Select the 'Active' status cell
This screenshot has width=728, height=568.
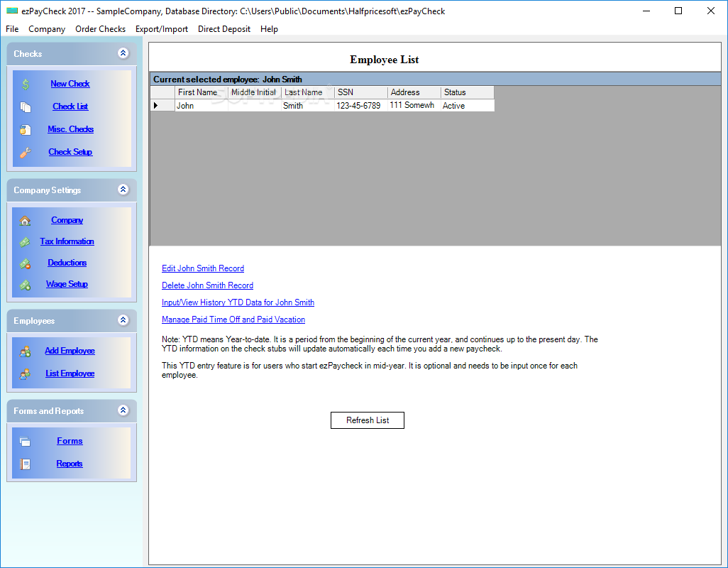(468, 105)
